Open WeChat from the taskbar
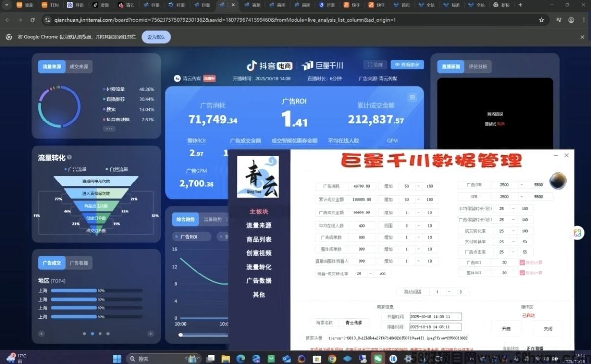Image resolution: width=591 pixels, height=364 pixels. click(x=377, y=358)
